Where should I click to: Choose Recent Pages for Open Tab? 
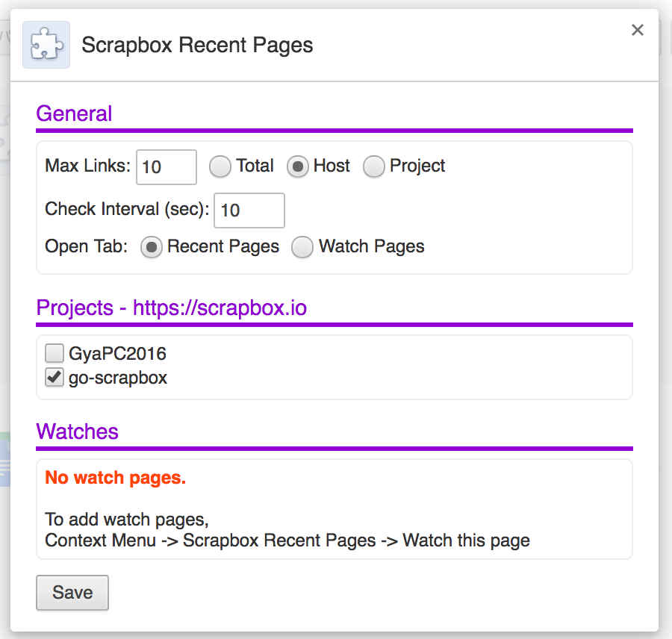pos(152,247)
